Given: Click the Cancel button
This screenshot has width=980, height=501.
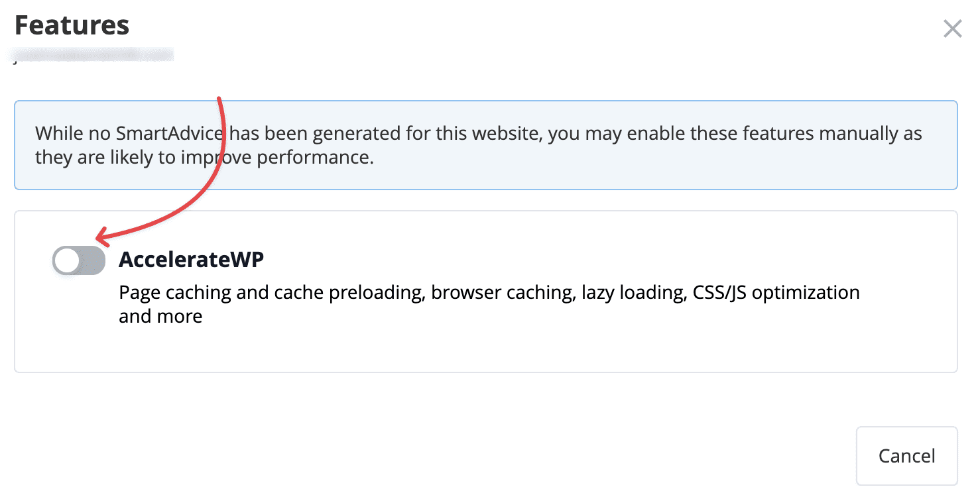Looking at the screenshot, I should point(906,456).
